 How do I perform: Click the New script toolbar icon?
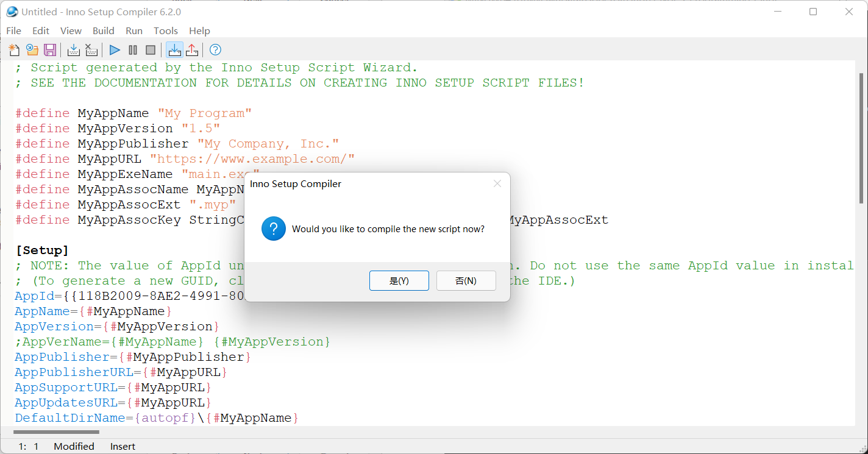(14, 50)
